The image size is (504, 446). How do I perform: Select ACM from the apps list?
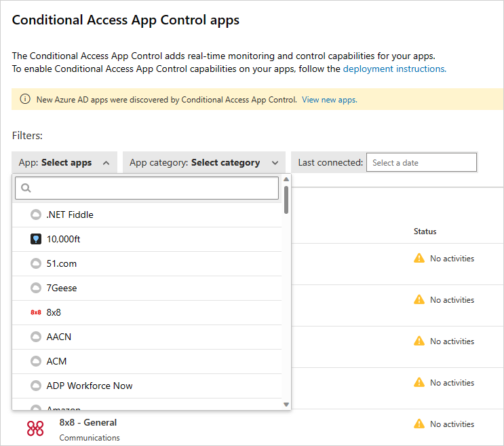[x=147, y=361]
